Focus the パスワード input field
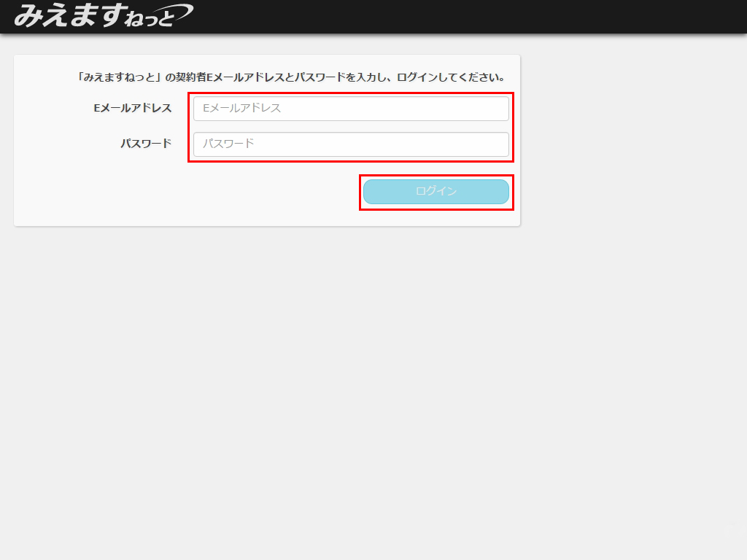The image size is (747, 560). (x=350, y=144)
